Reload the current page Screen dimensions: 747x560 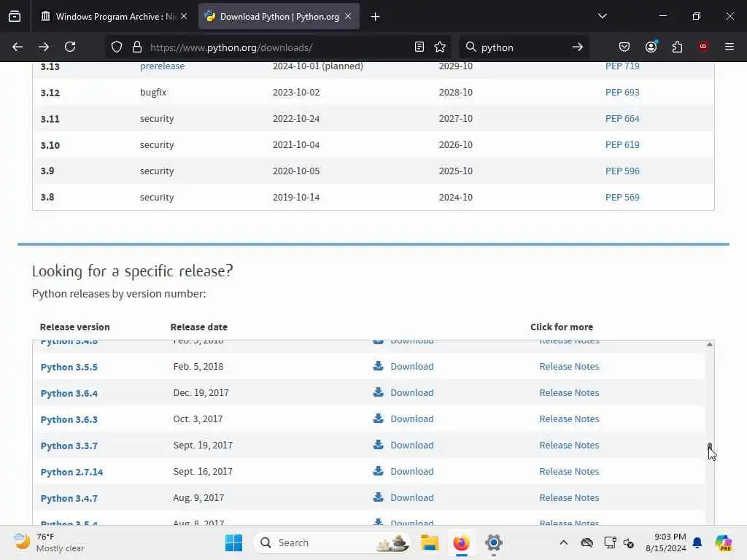point(70,47)
